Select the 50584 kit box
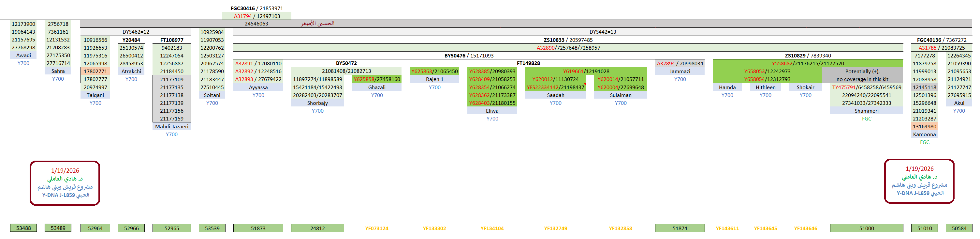The height and width of the screenshot is (239, 980). click(x=959, y=228)
